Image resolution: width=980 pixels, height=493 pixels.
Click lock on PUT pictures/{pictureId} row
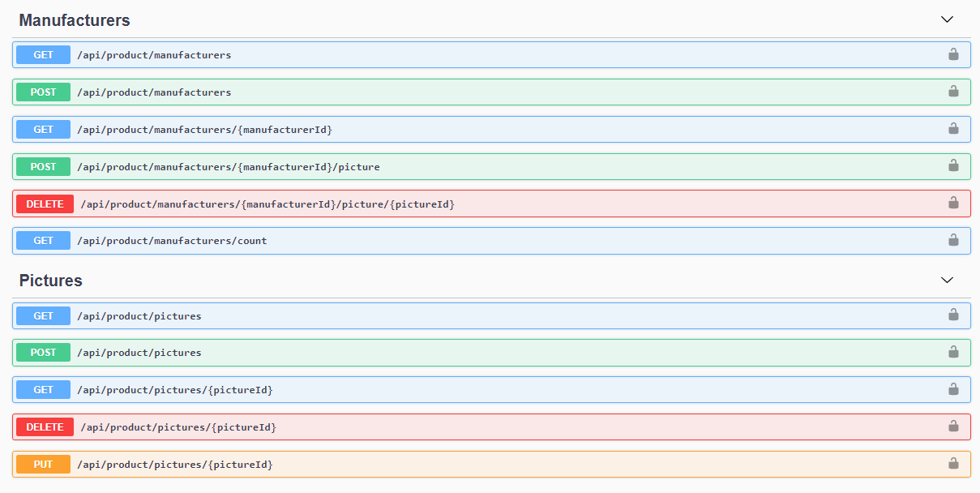953,463
